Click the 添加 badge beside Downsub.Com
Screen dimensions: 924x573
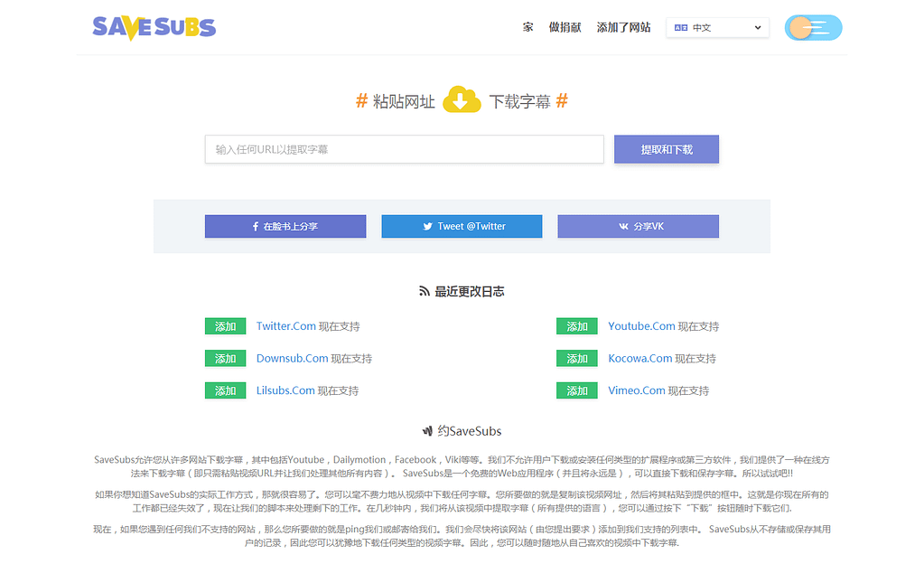[x=225, y=359]
